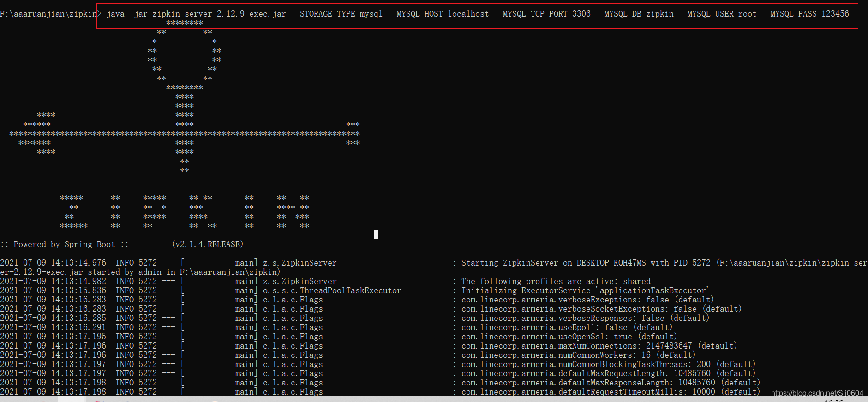The height and width of the screenshot is (402, 868).
Task: Click the useOpenSsl: true (default) line
Action: click(x=569, y=337)
